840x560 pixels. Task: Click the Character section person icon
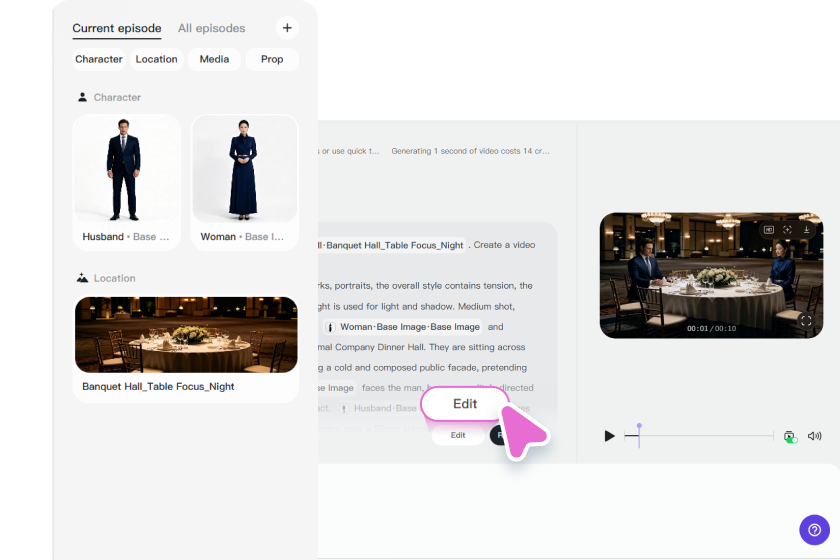point(82,97)
